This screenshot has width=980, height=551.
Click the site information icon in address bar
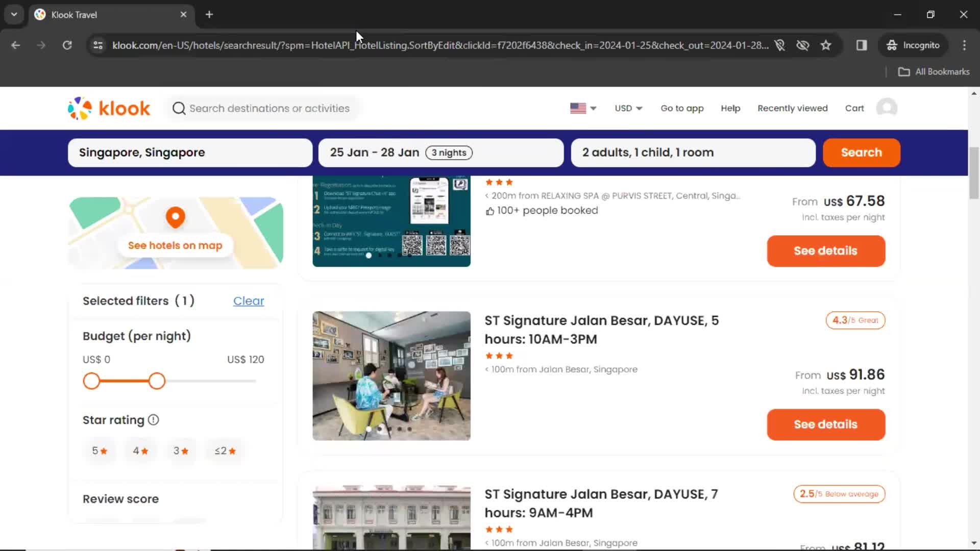97,45
